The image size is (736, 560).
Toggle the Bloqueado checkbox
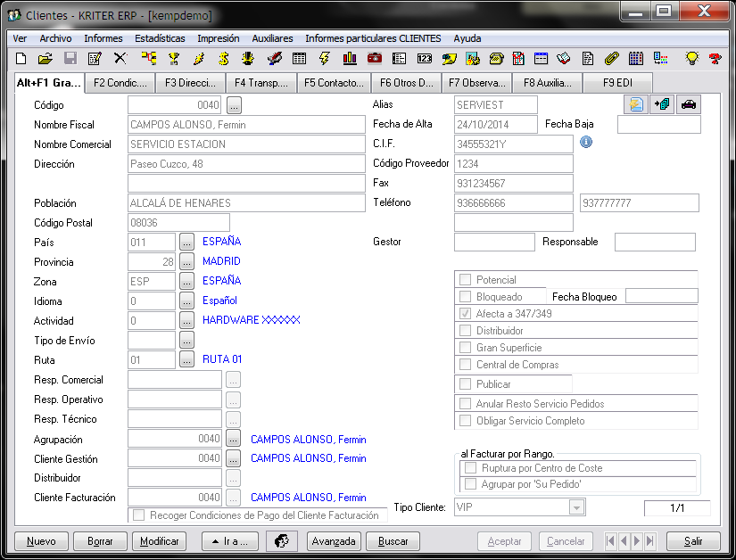[465, 296]
